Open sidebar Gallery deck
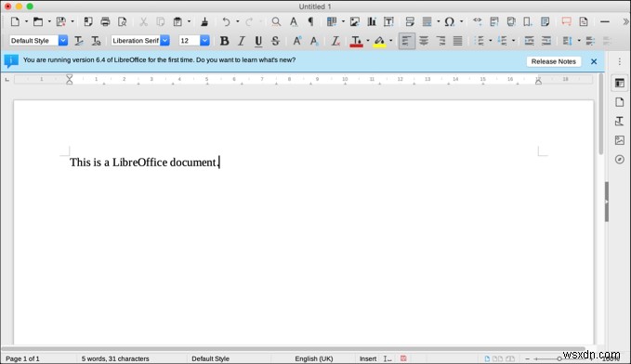The width and height of the screenshot is (631, 364). pyautogui.click(x=620, y=140)
